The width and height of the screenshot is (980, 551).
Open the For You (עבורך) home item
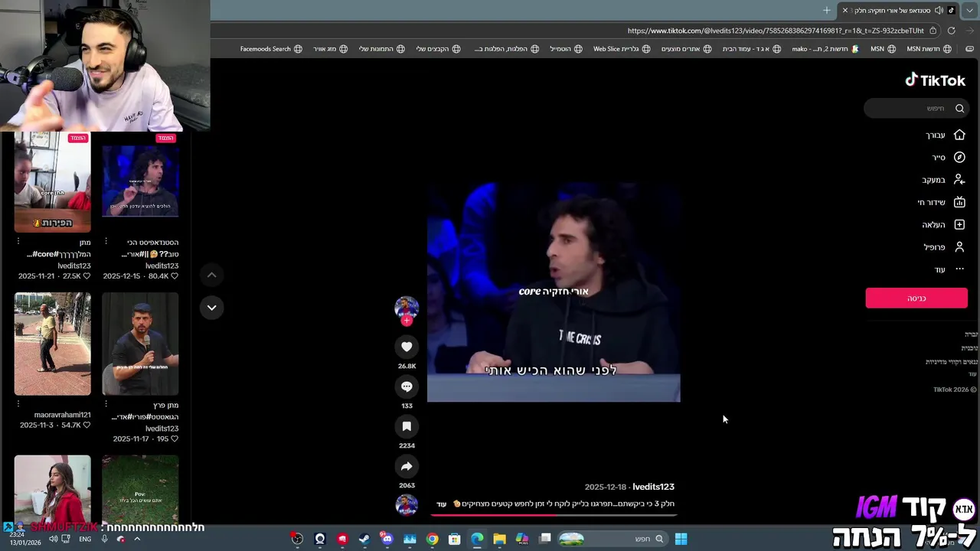click(x=946, y=135)
